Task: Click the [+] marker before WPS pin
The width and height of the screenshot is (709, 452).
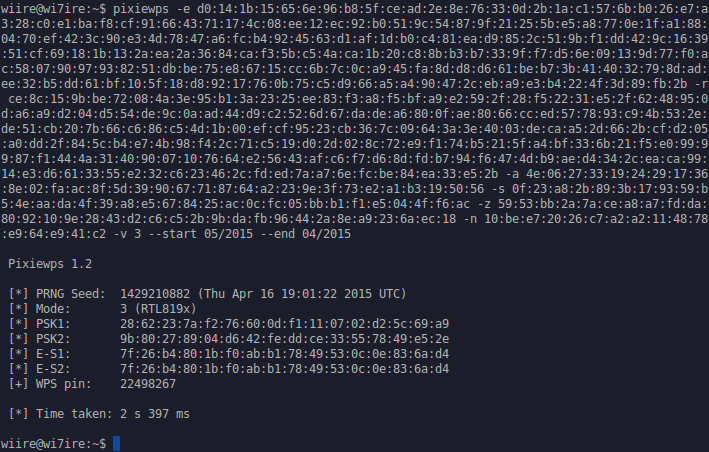Action: (x=19, y=384)
